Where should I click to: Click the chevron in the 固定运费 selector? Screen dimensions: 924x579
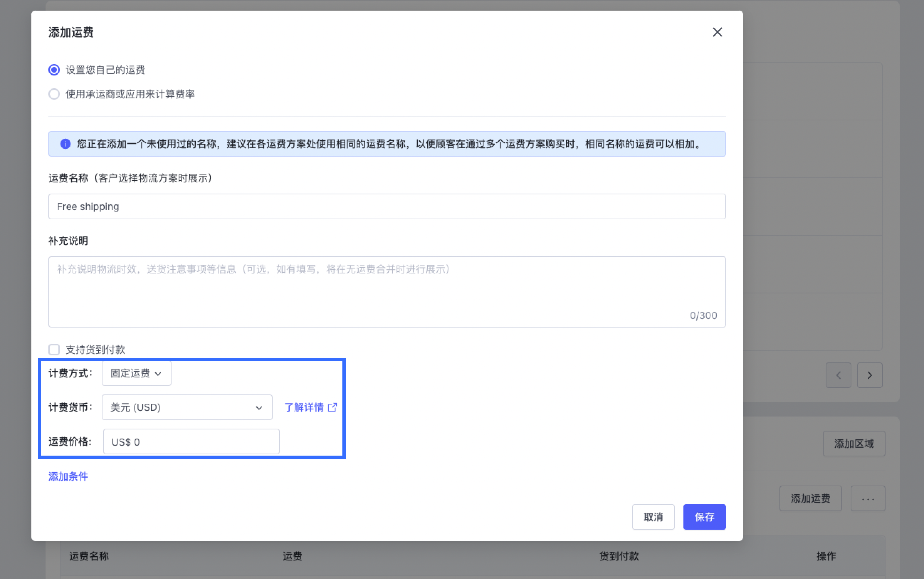coord(158,374)
